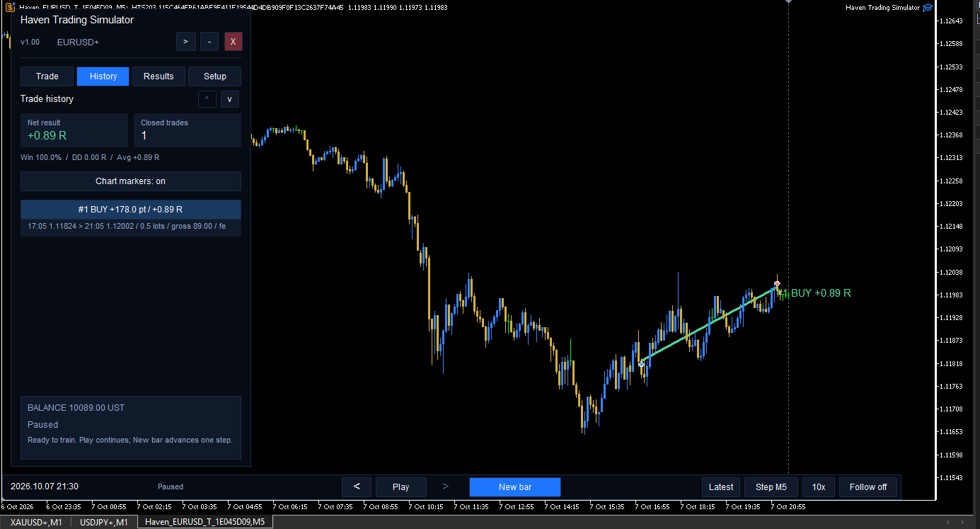Click the BALANCE 10089.00 UST text
This screenshot has height=529, width=980.
tap(76, 408)
